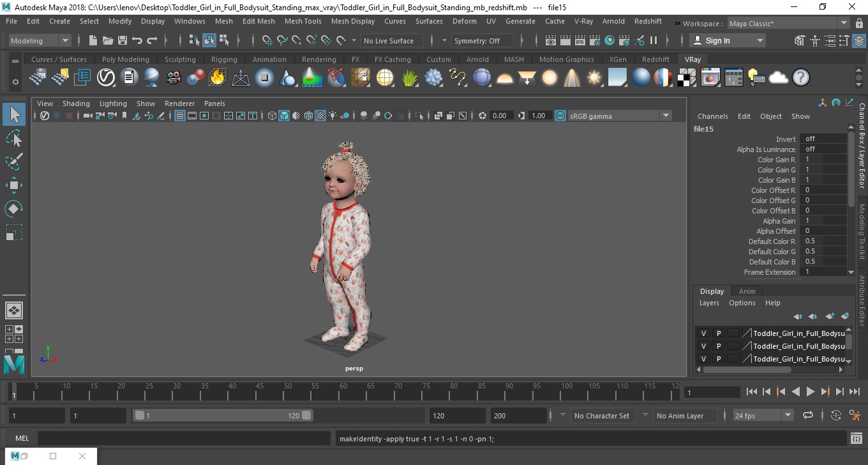Toggle playback P of the second layer
This screenshot has height=465, width=868.
(718, 346)
